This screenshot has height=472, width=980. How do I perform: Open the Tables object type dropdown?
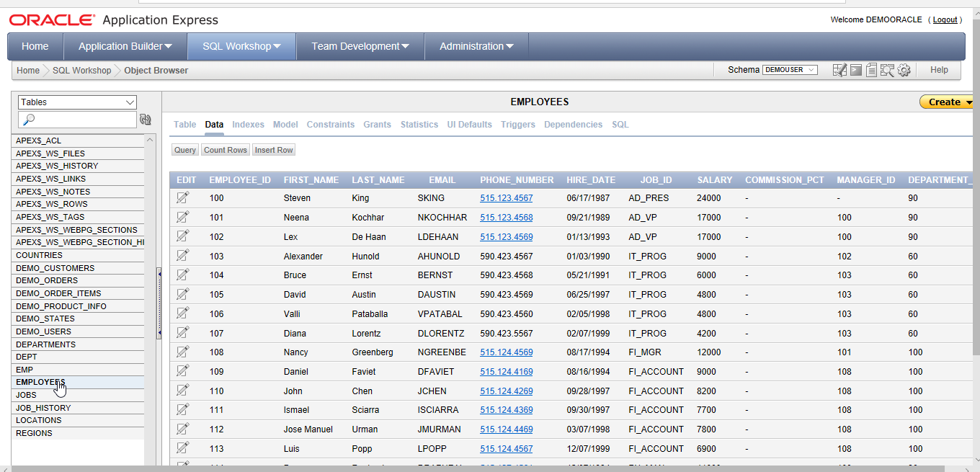pos(77,102)
